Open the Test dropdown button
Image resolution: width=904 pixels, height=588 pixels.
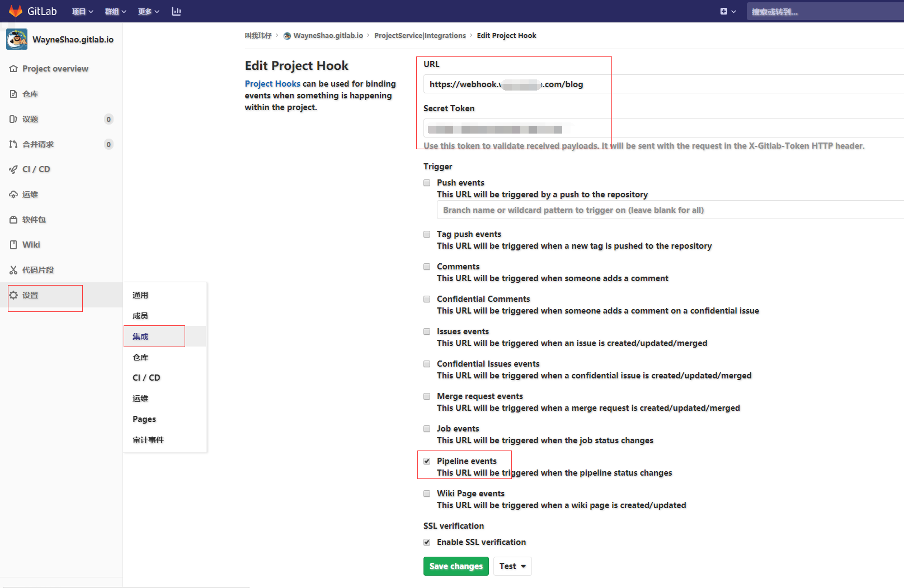[512, 566]
